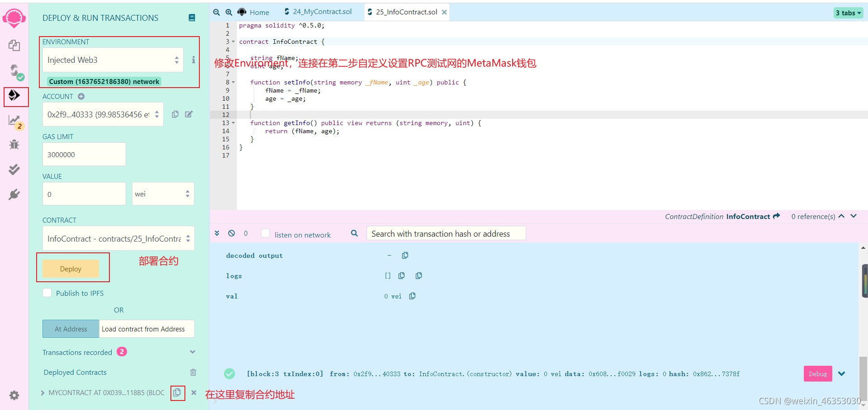Image resolution: width=868 pixels, height=410 pixels.
Task: Fold contract block at line 3
Action: click(x=233, y=42)
